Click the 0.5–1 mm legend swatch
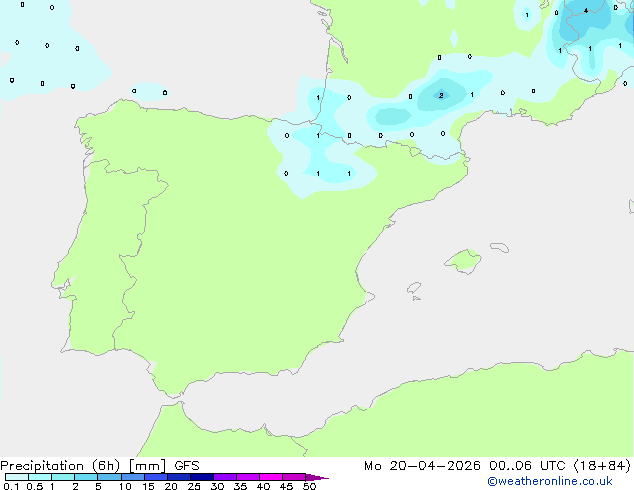This screenshot has height=490, width=634. click(40, 477)
